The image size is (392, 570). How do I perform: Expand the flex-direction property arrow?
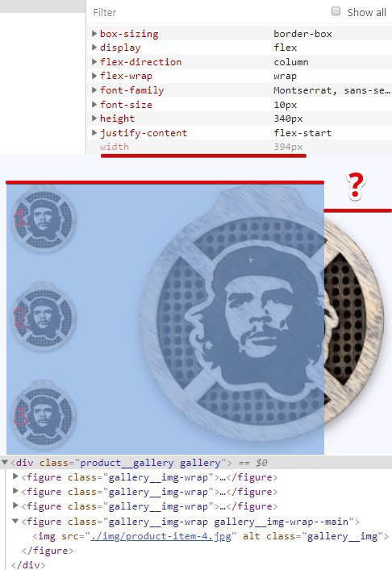point(94,62)
